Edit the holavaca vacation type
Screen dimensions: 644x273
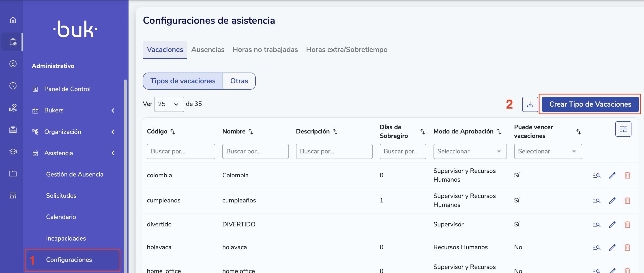612,247
